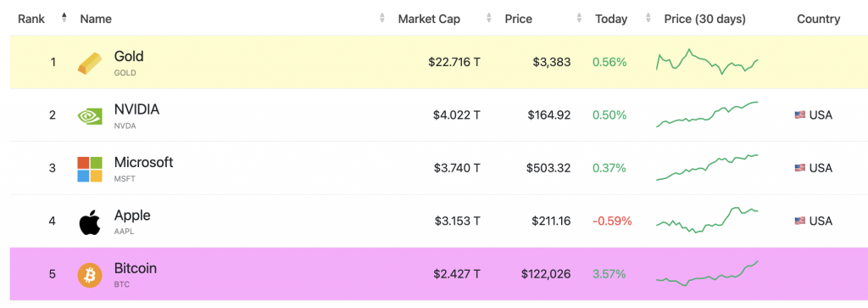Click the Price (30 days) header
The image size is (868, 308).
pyautogui.click(x=704, y=19)
